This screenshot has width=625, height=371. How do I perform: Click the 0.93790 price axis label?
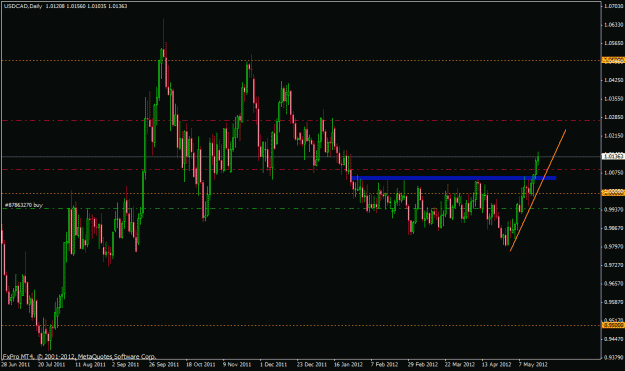coord(614,357)
